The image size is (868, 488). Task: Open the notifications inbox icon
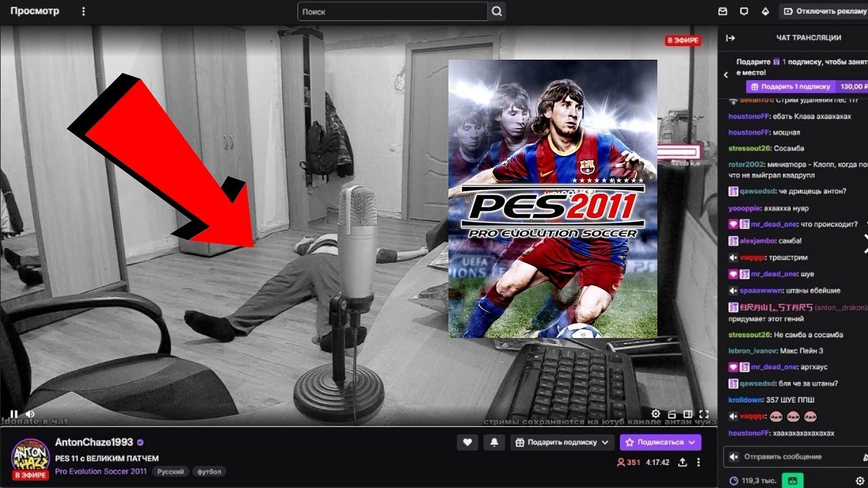point(723,12)
